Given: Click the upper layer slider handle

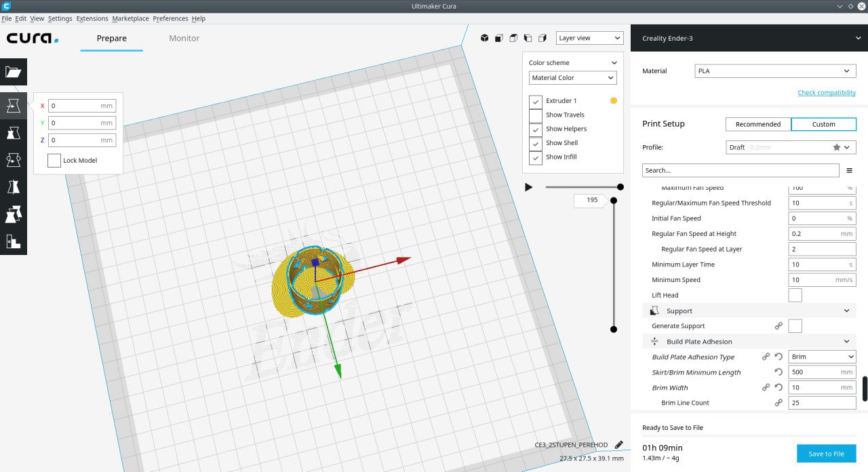Looking at the screenshot, I should [x=614, y=200].
